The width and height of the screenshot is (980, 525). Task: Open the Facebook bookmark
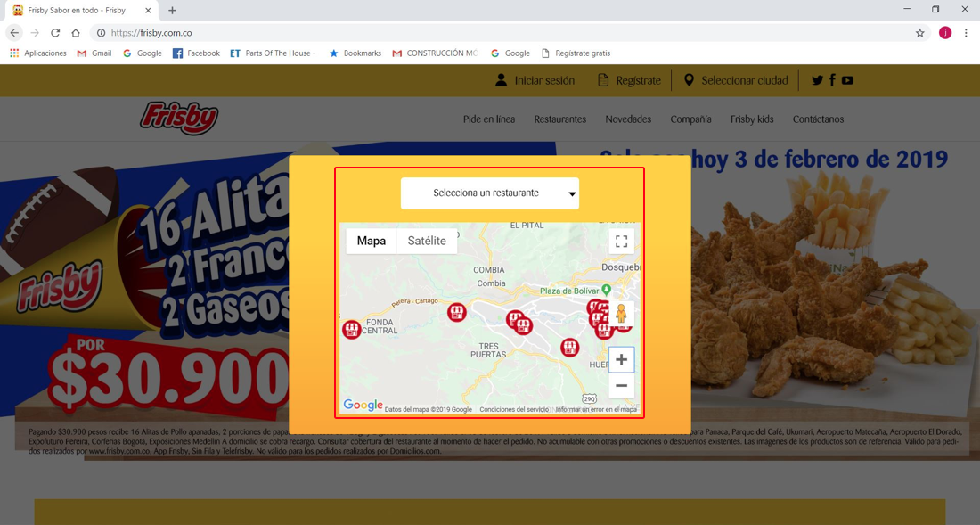point(196,53)
